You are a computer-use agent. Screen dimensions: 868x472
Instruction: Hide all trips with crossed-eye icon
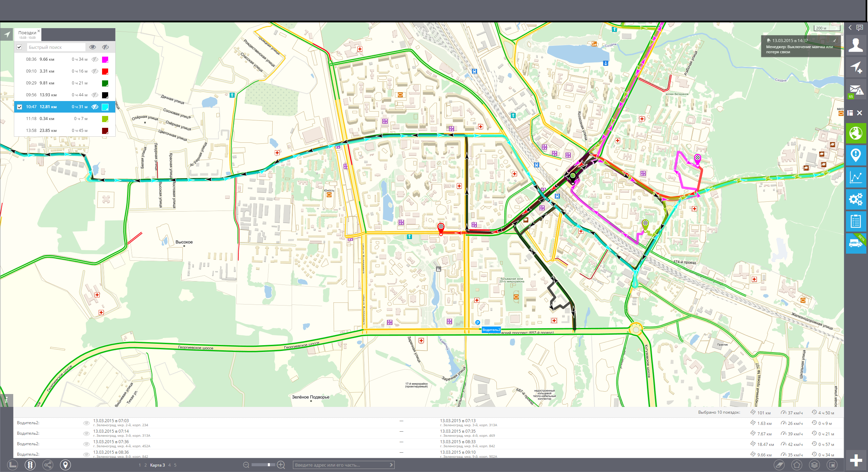105,47
